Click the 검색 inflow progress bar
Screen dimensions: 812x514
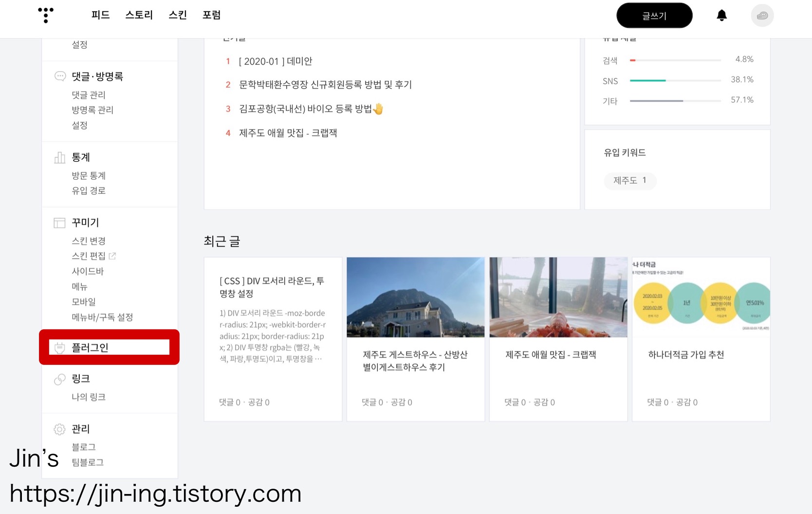(675, 60)
